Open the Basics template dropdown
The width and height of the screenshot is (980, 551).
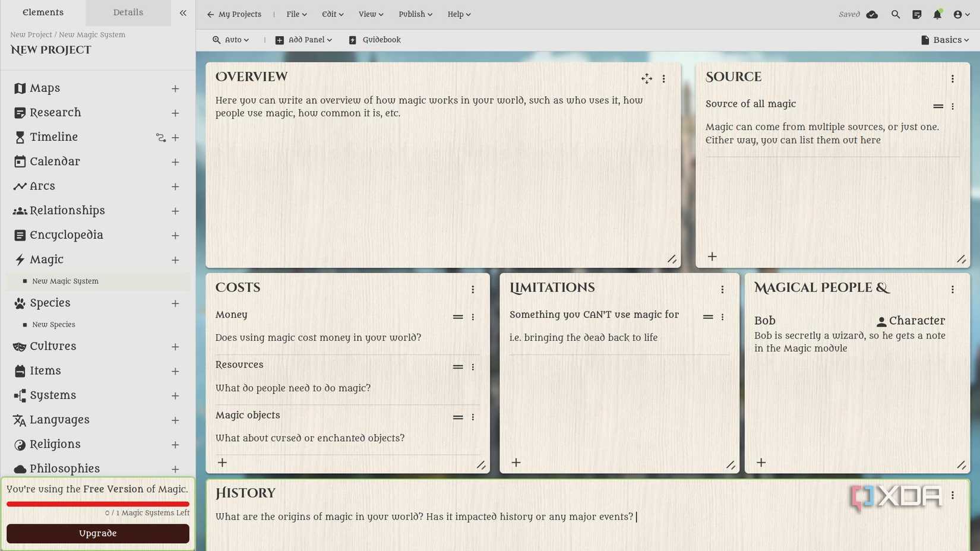pyautogui.click(x=944, y=40)
